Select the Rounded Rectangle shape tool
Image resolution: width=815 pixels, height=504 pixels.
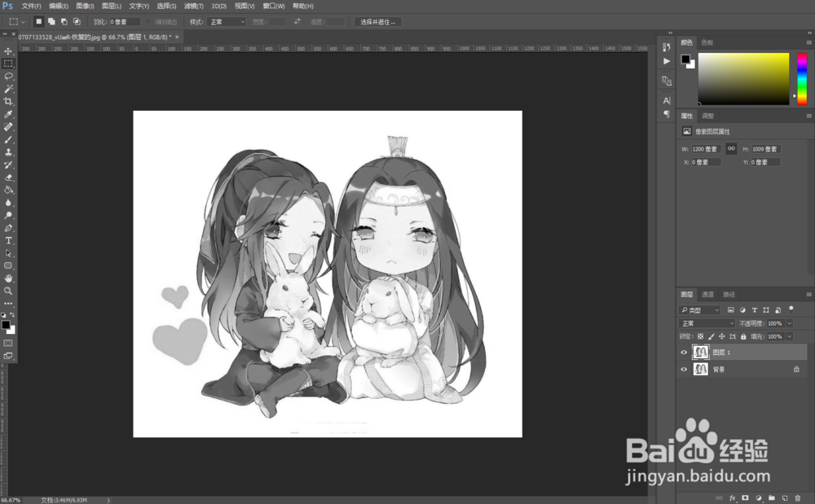coord(8,265)
